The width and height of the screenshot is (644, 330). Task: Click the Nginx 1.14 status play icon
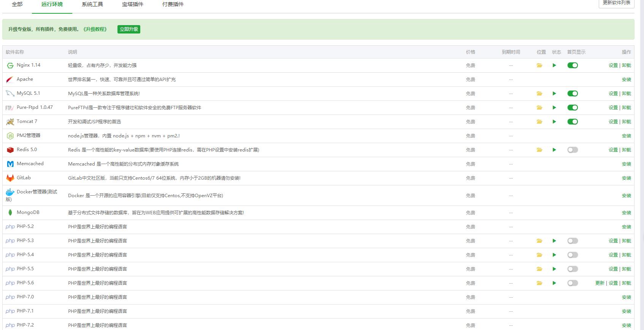(554, 65)
